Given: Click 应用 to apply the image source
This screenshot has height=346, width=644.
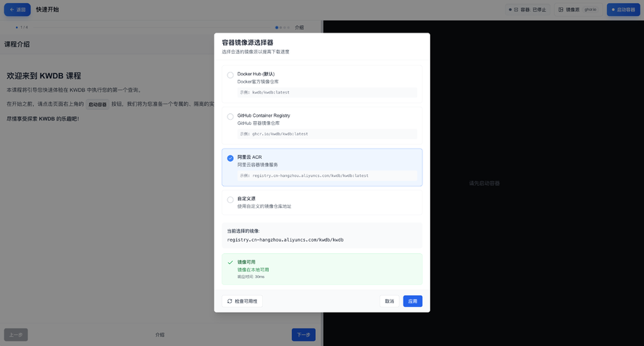Looking at the screenshot, I should pyautogui.click(x=412, y=301).
